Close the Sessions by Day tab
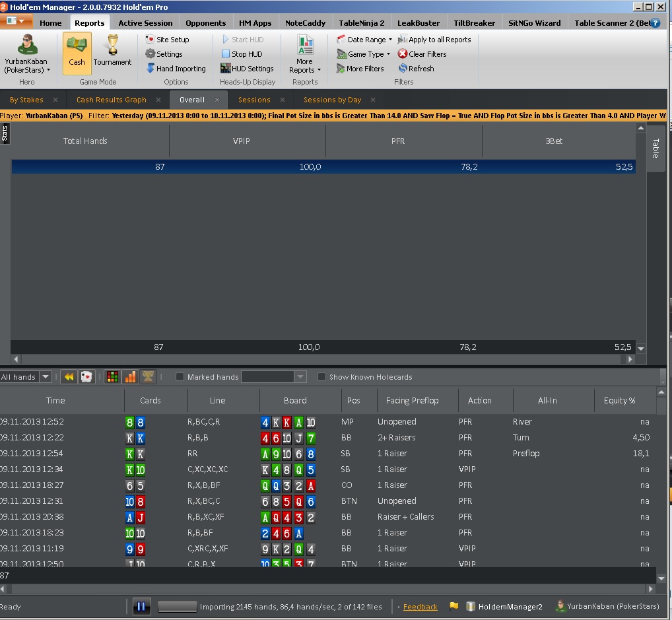The height and width of the screenshot is (620, 672). tap(373, 100)
